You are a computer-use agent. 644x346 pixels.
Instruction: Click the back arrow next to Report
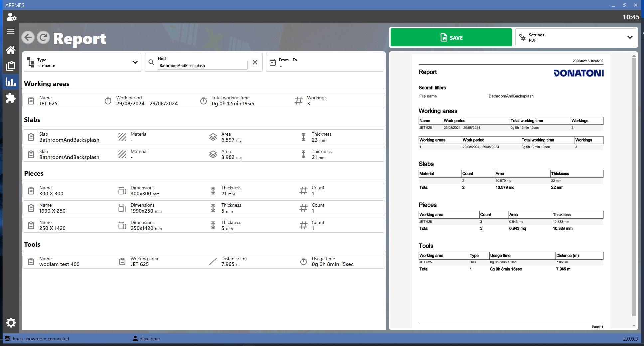[28, 37]
